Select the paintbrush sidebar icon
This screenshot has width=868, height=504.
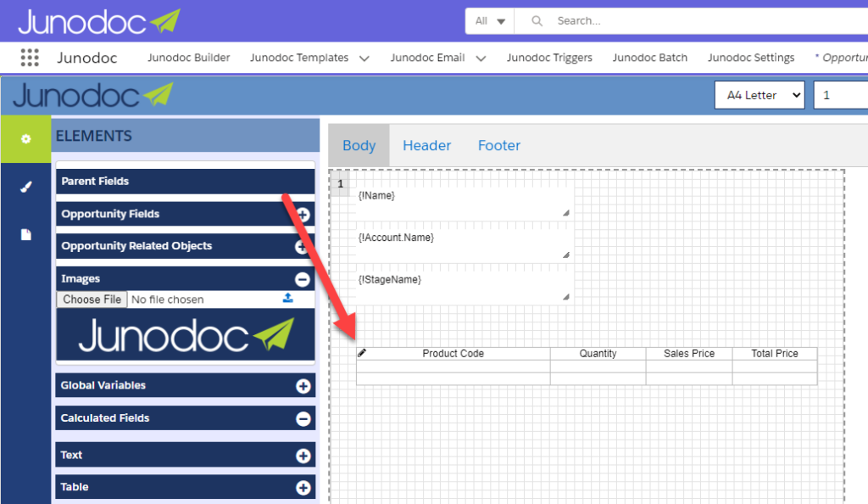coord(26,188)
